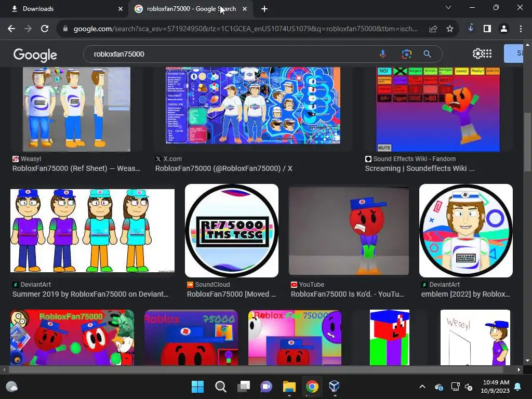532x399 pixels.
Task: Open Weasyl Ref Sheet image
Action: (76, 109)
